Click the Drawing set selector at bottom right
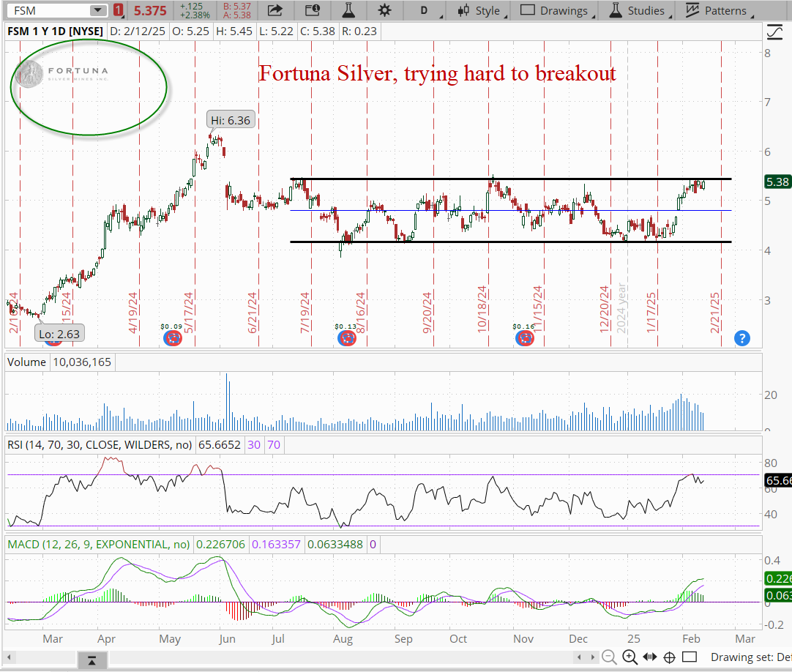The height and width of the screenshot is (672, 792). 750,657
